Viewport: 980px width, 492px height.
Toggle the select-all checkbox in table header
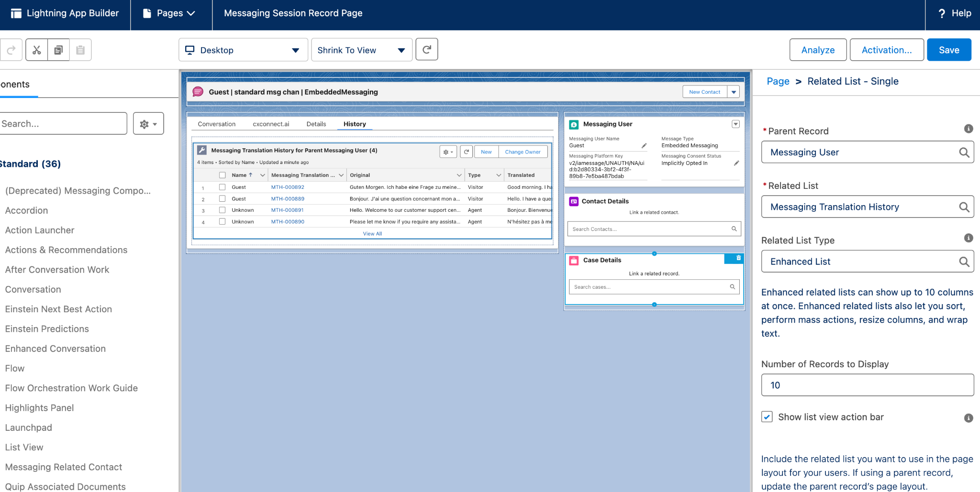point(222,175)
